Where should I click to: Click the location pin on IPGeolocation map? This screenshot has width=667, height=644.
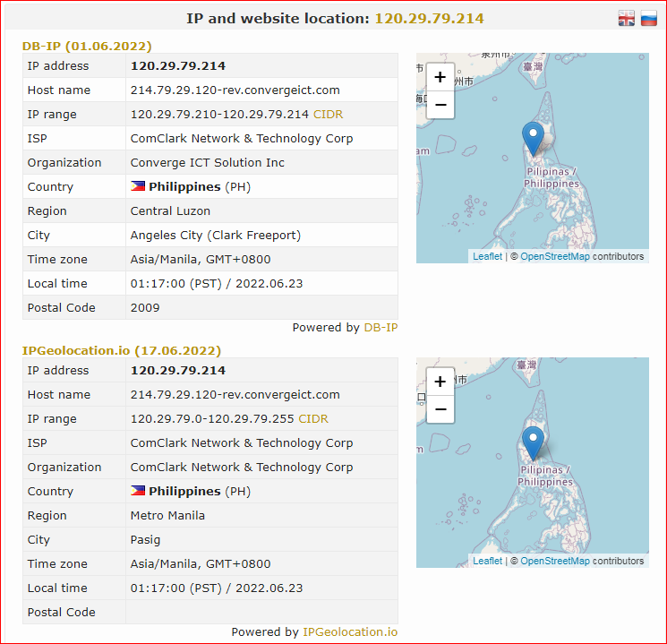(533, 443)
